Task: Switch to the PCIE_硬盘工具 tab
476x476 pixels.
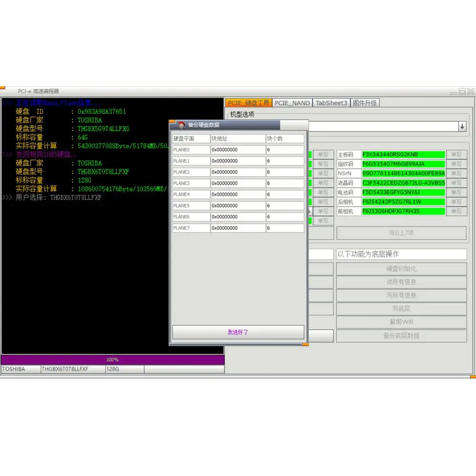Action: pos(248,103)
